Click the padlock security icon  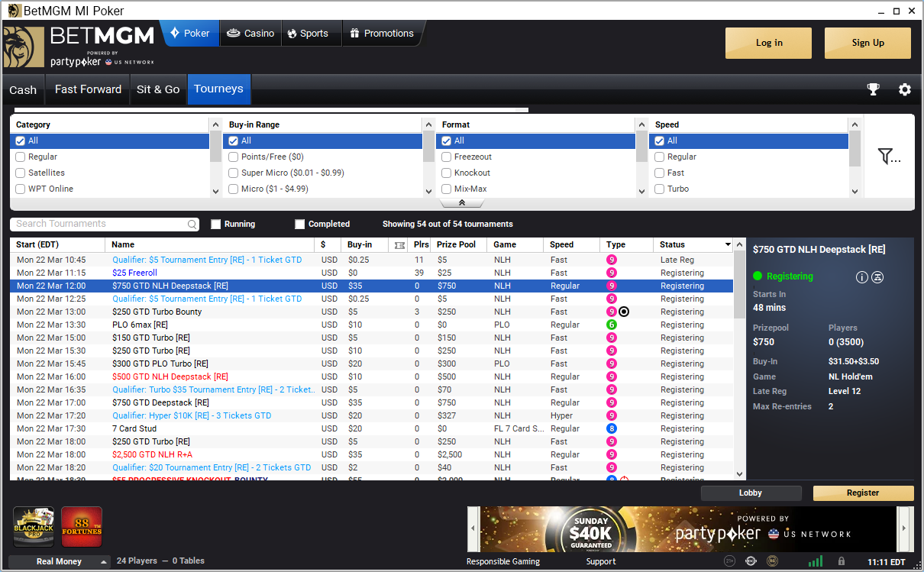pyautogui.click(x=842, y=561)
